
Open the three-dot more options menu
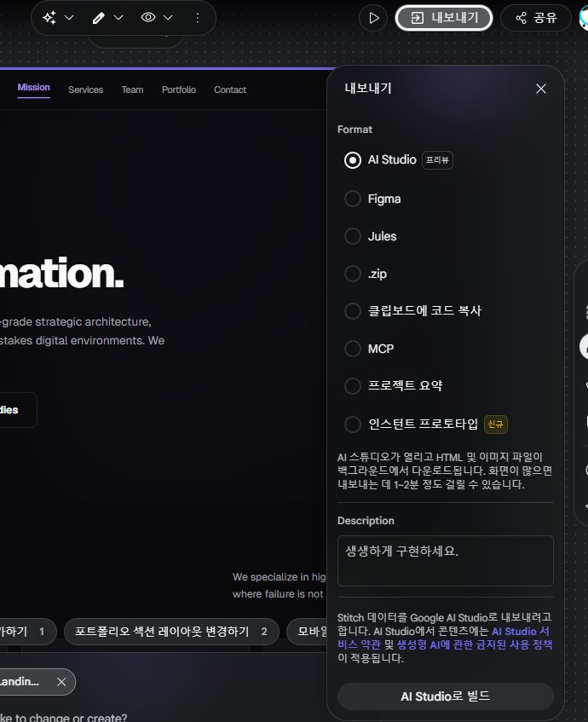[x=198, y=18]
